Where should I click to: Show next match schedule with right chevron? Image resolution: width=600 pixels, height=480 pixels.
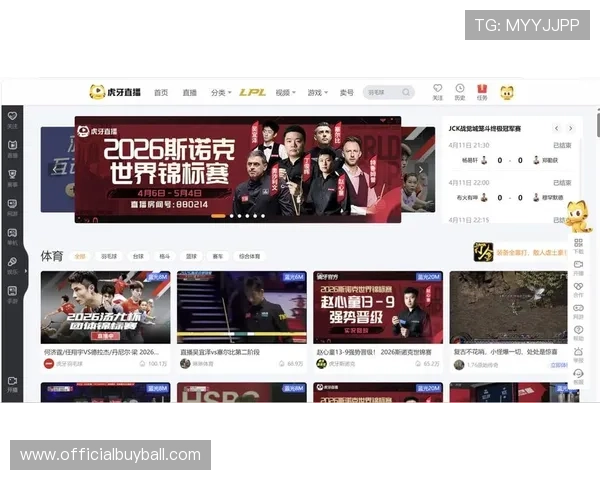(571, 128)
